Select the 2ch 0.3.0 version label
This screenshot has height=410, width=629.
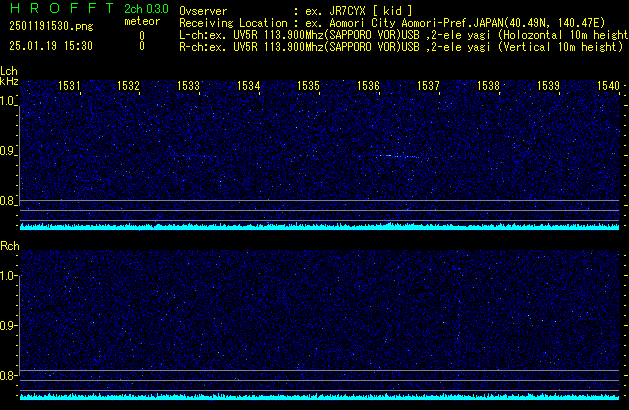(146, 9)
